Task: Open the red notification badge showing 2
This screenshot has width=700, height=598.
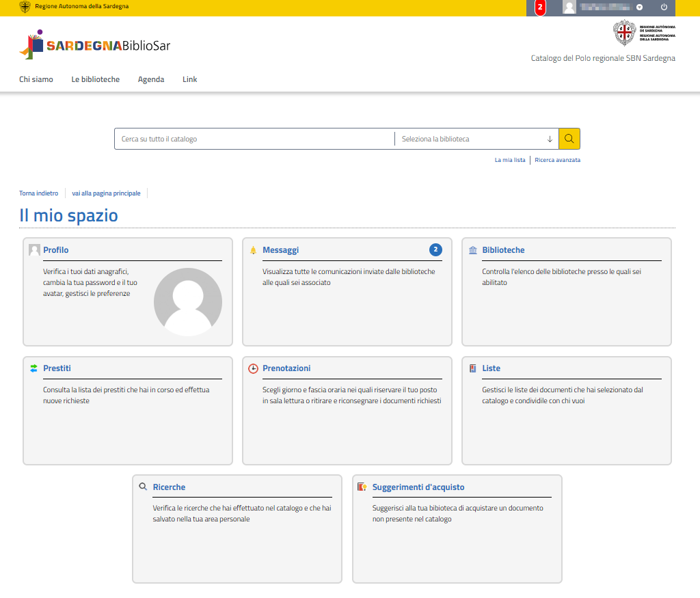Action: click(x=540, y=8)
